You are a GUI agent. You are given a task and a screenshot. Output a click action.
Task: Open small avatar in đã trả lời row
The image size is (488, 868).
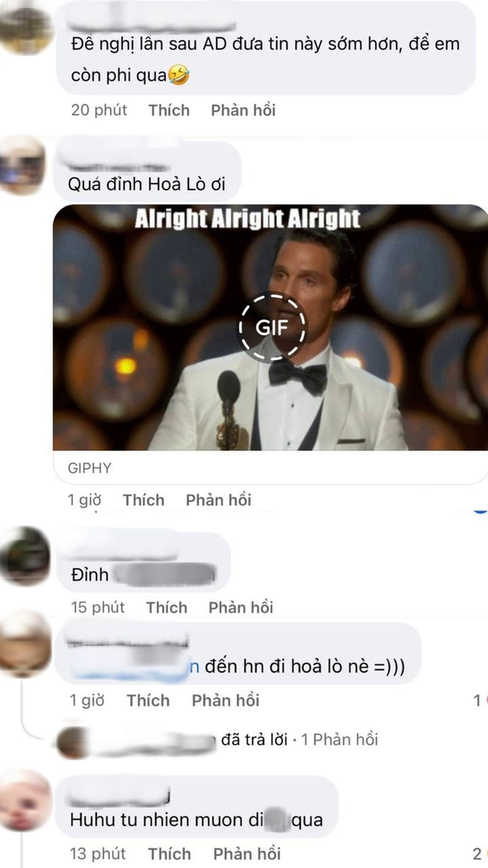click(72, 741)
